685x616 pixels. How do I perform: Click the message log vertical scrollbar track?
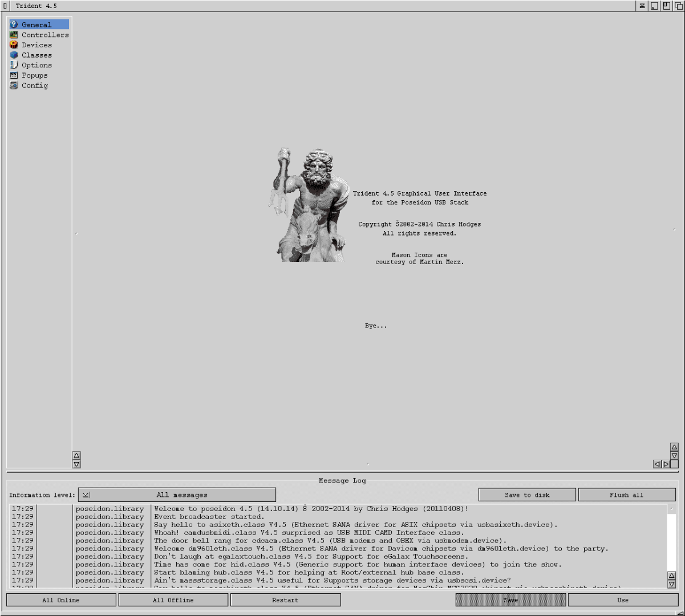click(671, 542)
